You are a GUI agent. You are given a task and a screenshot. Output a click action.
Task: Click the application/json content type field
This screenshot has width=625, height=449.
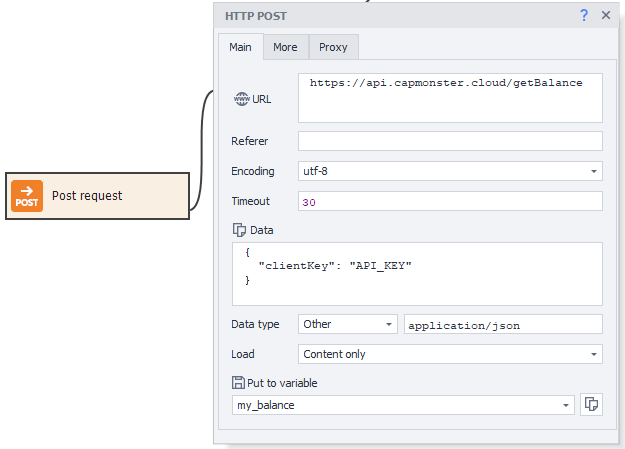[x=502, y=324]
